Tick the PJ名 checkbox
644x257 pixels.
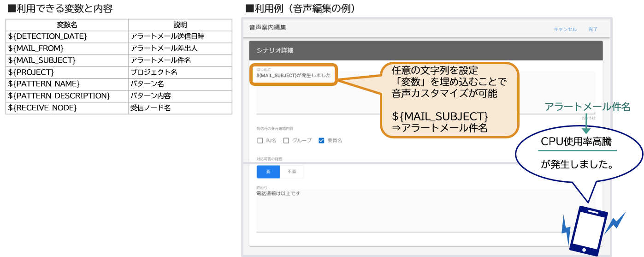pyautogui.click(x=260, y=141)
